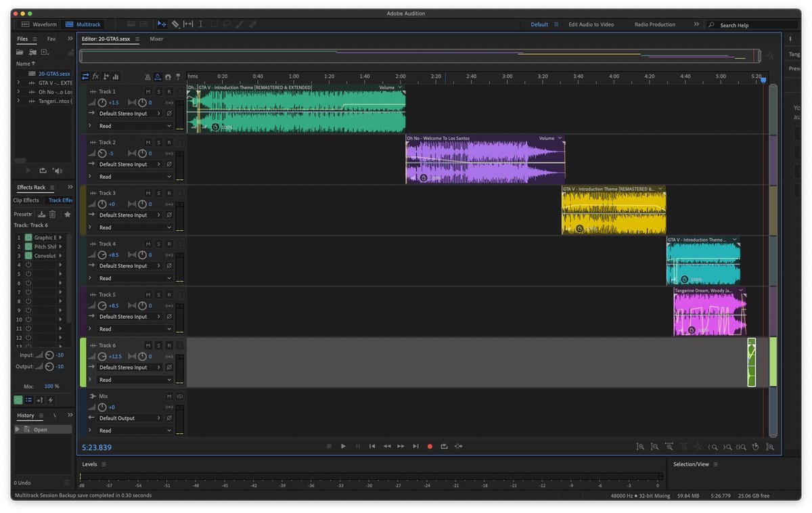Open Track 2 Default Stereo Input dropdown
The height and width of the screenshot is (513, 812).
pos(130,164)
